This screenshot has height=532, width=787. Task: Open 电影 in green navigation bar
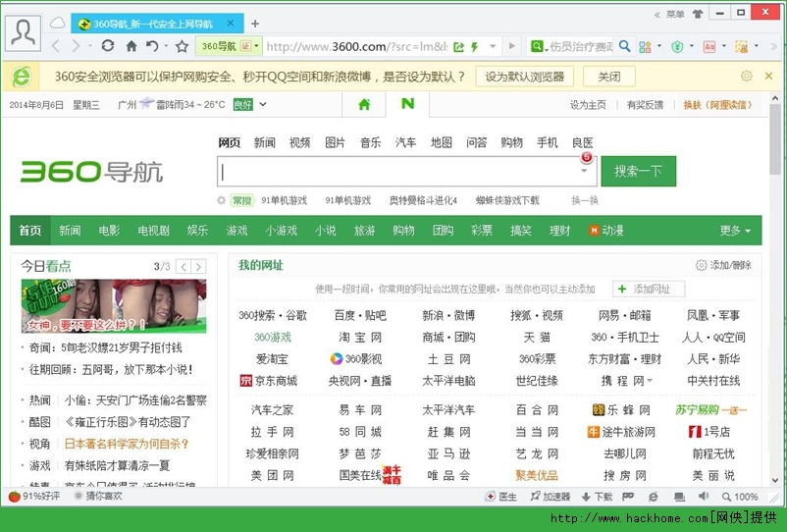click(109, 231)
